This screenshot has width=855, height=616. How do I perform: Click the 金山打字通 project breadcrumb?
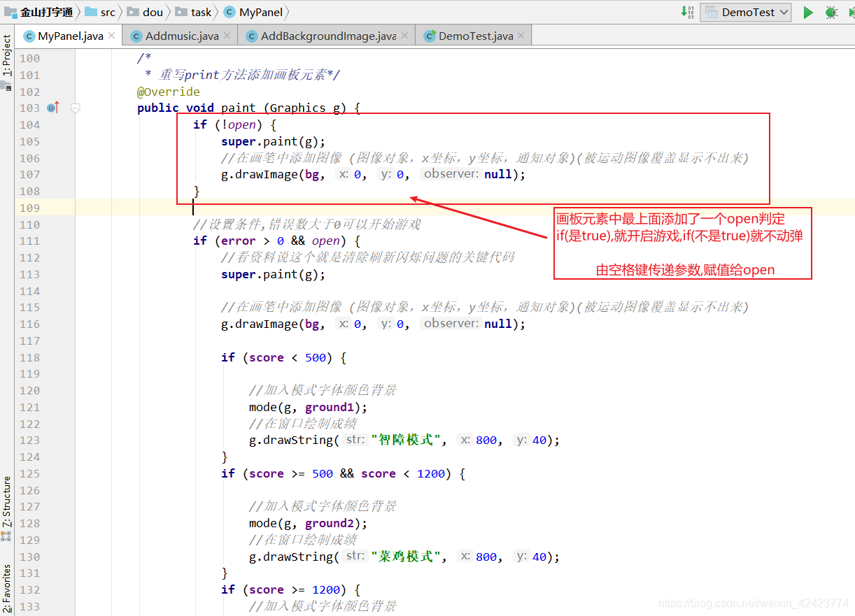46,12
